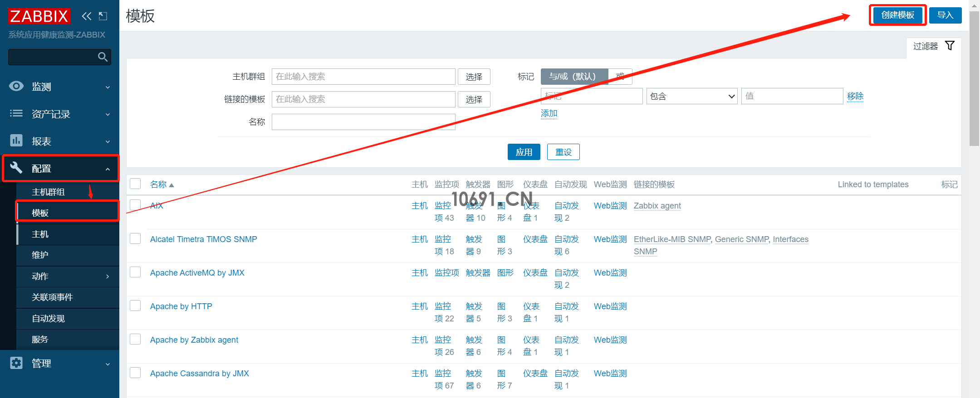Click the 创建模板 button
The image size is (980, 398).
pos(897,15)
